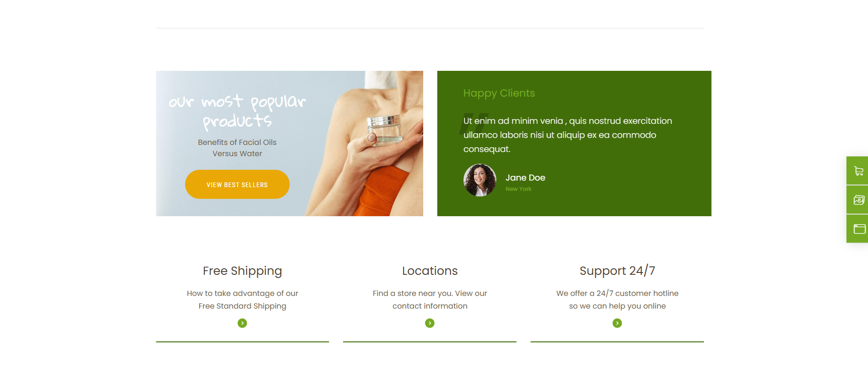
Task: Click the 24/7 customer hotline description
Action: 617,300
